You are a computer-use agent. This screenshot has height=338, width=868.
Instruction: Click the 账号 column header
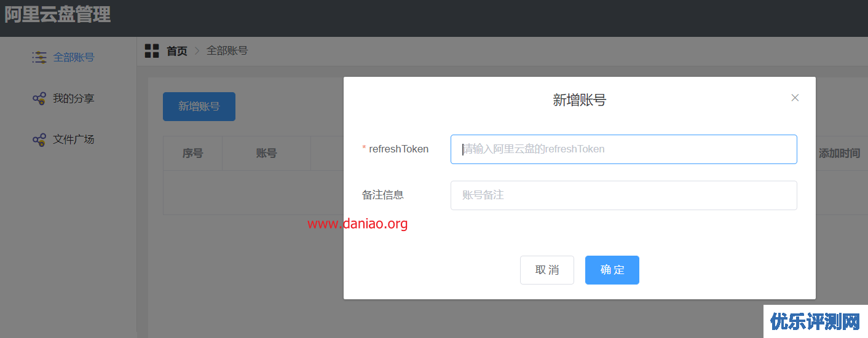tap(266, 154)
